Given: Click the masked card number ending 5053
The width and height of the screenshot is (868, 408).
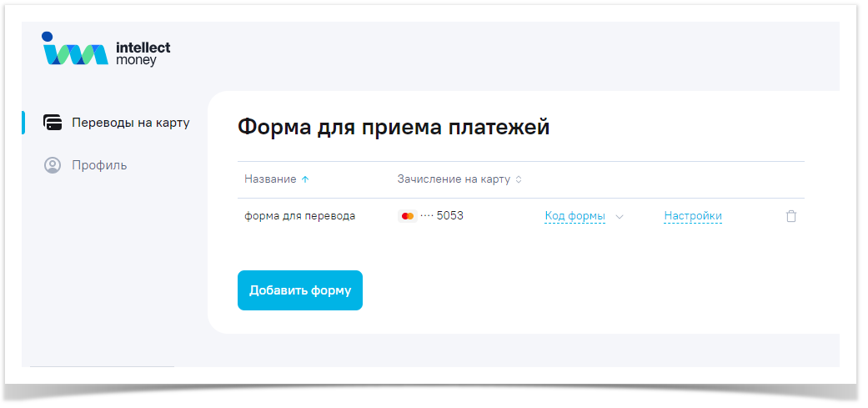Looking at the screenshot, I should pos(442,216).
